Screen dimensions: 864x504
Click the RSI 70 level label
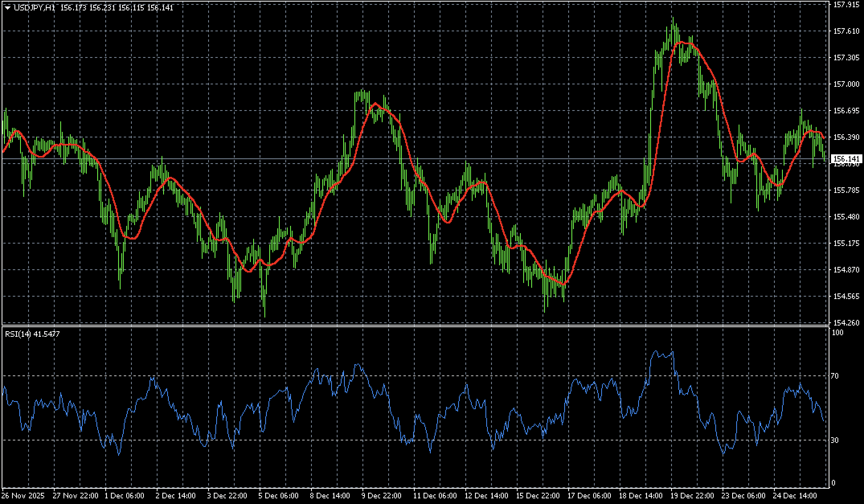[x=835, y=376]
